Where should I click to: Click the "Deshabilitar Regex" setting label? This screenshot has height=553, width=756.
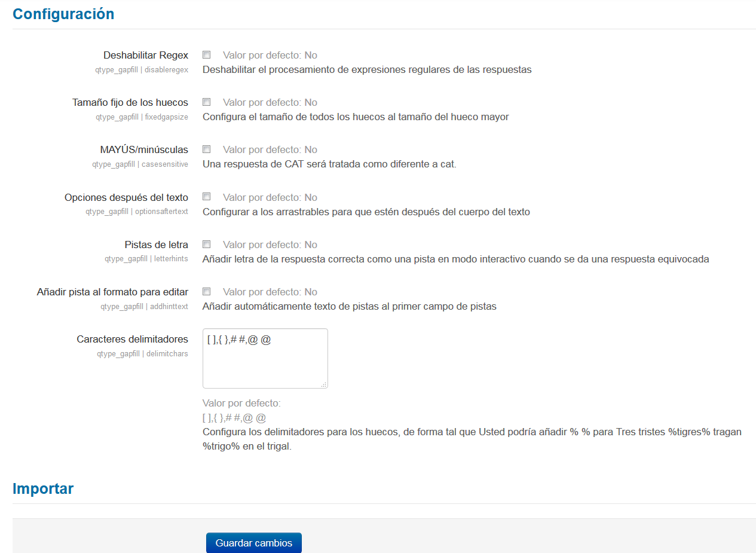pyautogui.click(x=146, y=54)
